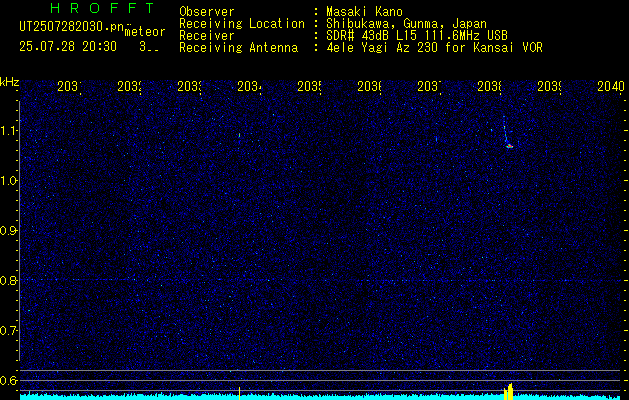Click the 2037 time axis label
This screenshot has height=400, width=629.
tap(429, 86)
